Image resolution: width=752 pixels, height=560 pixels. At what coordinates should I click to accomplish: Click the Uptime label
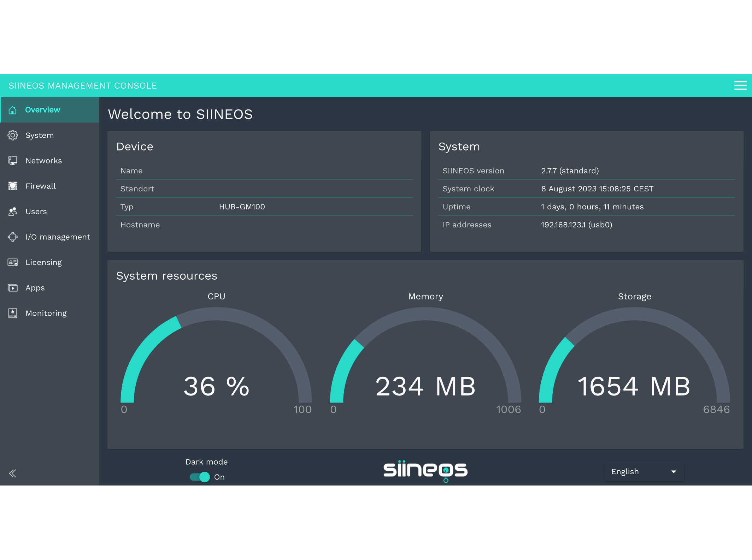(x=457, y=207)
